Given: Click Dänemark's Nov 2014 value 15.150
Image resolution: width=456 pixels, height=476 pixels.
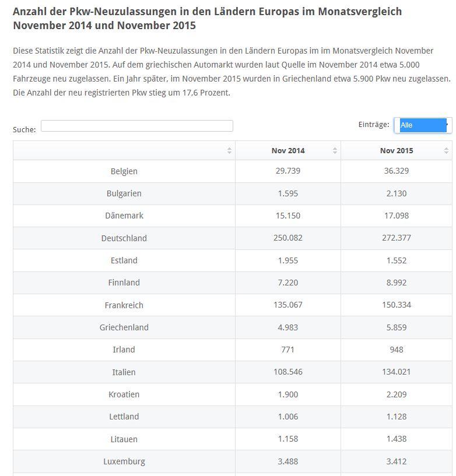Looking at the screenshot, I should click(x=288, y=216).
